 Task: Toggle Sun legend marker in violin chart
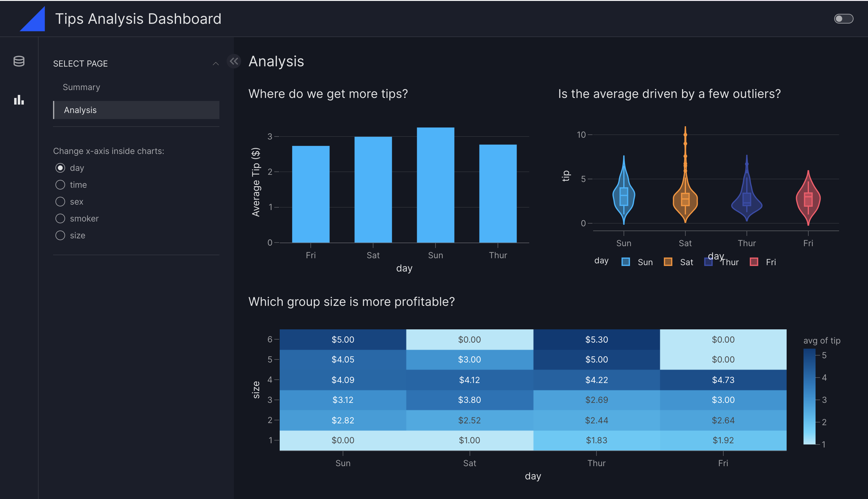click(x=625, y=262)
